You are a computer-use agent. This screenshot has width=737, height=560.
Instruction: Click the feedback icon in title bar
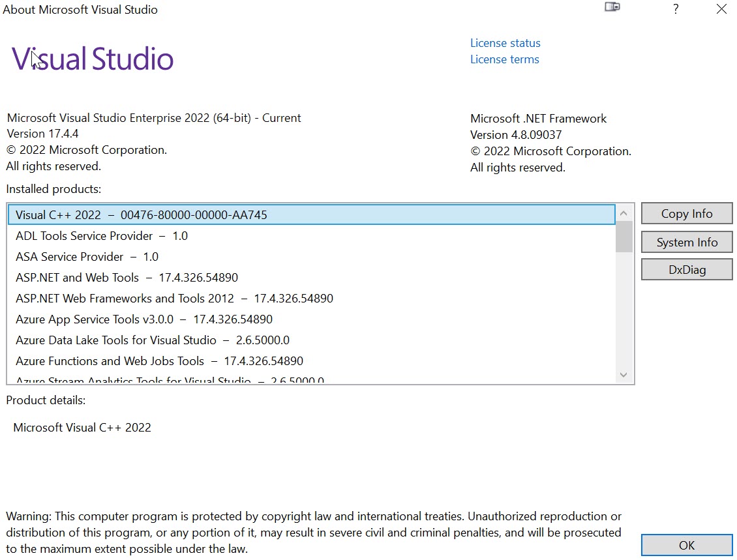pos(612,8)
